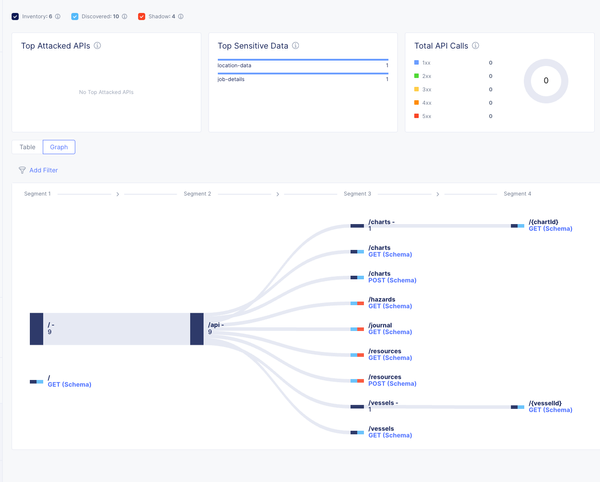600x482 pixels.
Task: Toggle the Shadow checkbox
Action: click(142, 17)
